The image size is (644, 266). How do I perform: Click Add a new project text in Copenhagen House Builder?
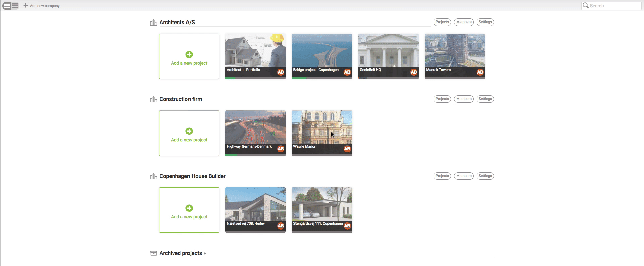click(x=189, y=217)
